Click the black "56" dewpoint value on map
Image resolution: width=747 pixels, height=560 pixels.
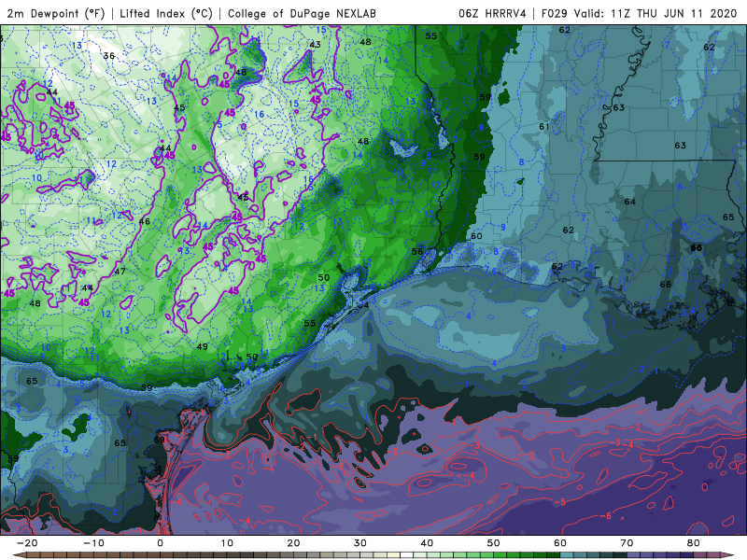pyautogui.click(x=416, y=251)
